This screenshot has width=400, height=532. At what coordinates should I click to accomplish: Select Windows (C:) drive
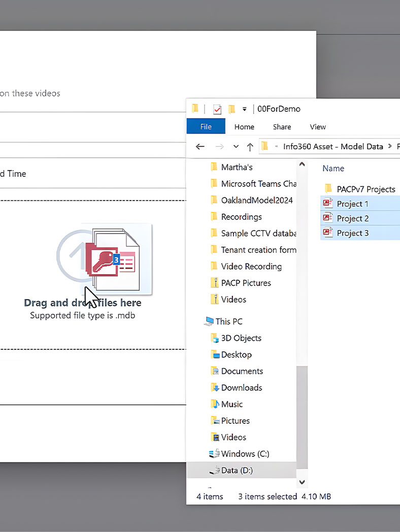coord(245,454)
